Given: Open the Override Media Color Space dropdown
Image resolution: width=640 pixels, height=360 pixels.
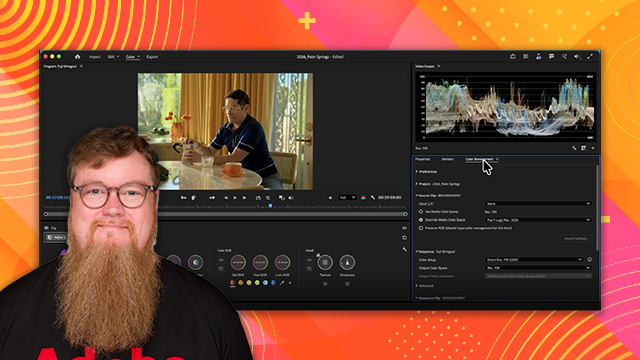Looking at the screenshot, I should (x=538, y=220).
